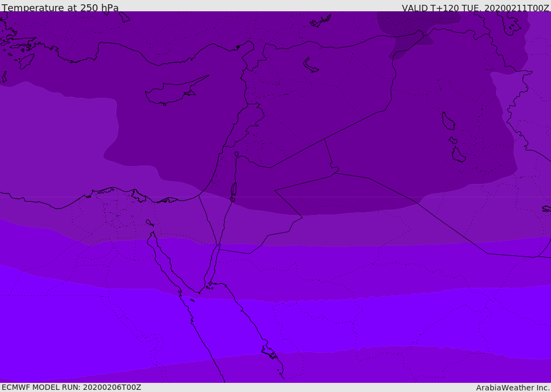Click the 'Temperature at 250 hPa' title text
The image size is (551, 392).
pos(60,8)
